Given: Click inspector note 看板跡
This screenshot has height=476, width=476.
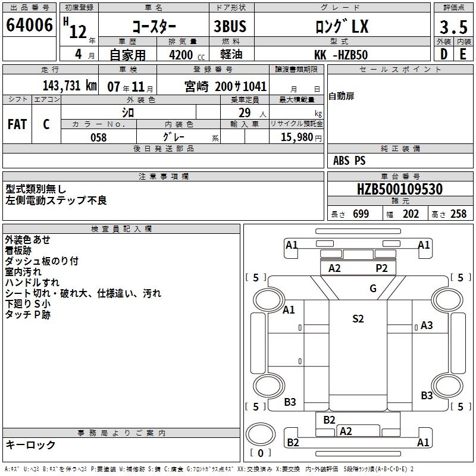Looking at the screenshot, I should click(x=18, y=250).
